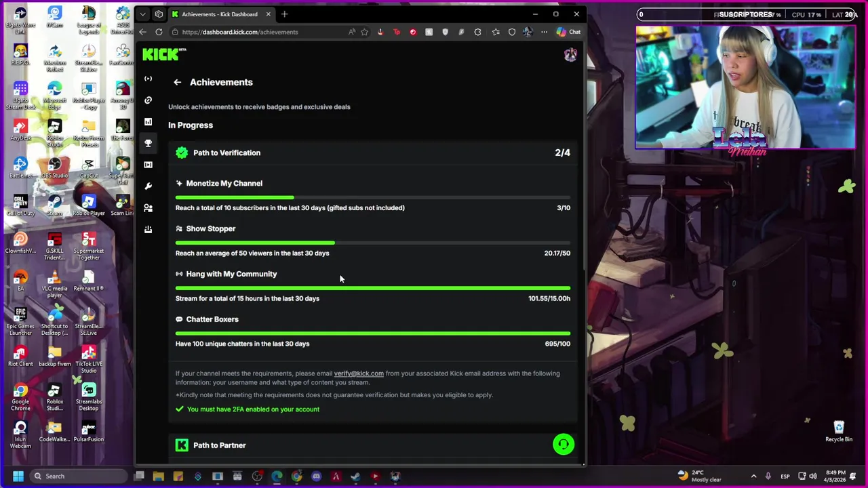Open the red TP extension icon
This screenshot has height=488, width=868.
pyautogui.click(x=397, y=32)
